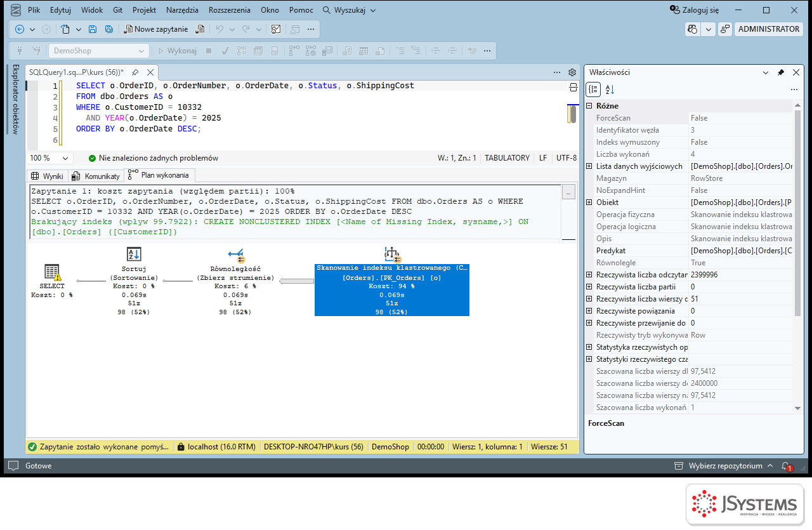Pin the Właściwości panel with pushpin

click(x=781, y=72)
